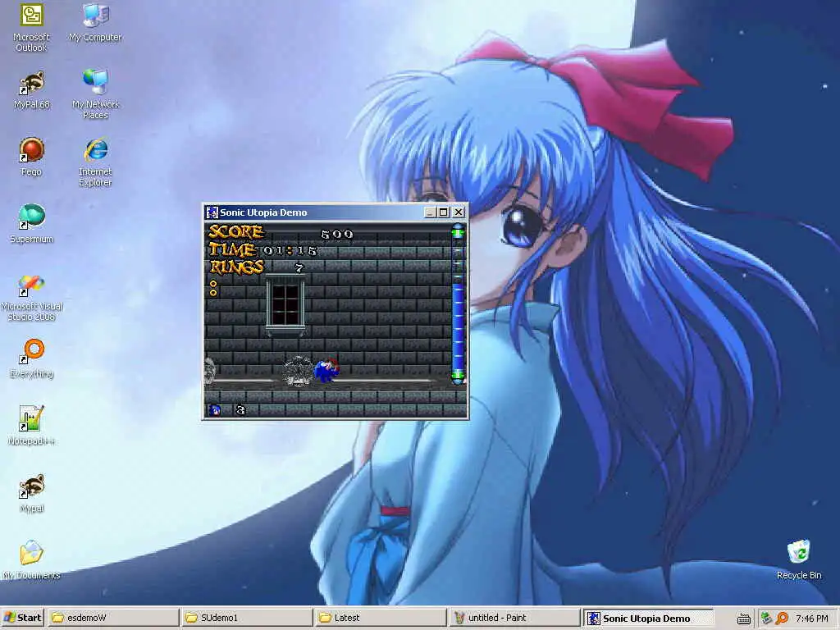The width and height of the screenshot is (840, 630).
Task: Click the Sonic lives icon in game
Action: pos(214,410)
